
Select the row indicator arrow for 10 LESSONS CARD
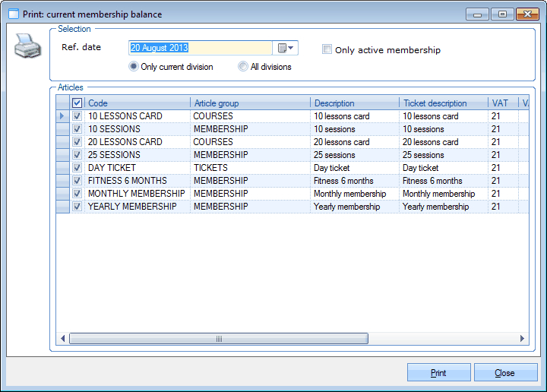click(62, 116)
